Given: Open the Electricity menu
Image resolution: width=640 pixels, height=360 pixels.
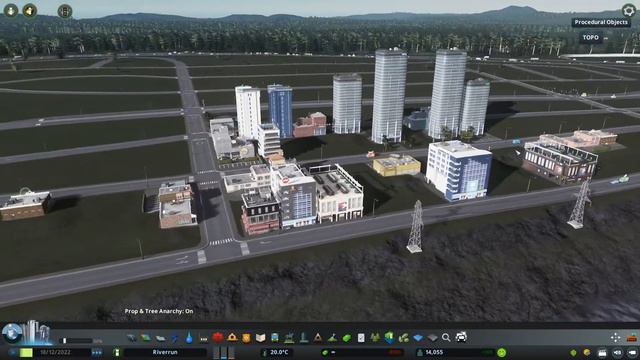Looking at the screenshot, I should coord(175,338).
